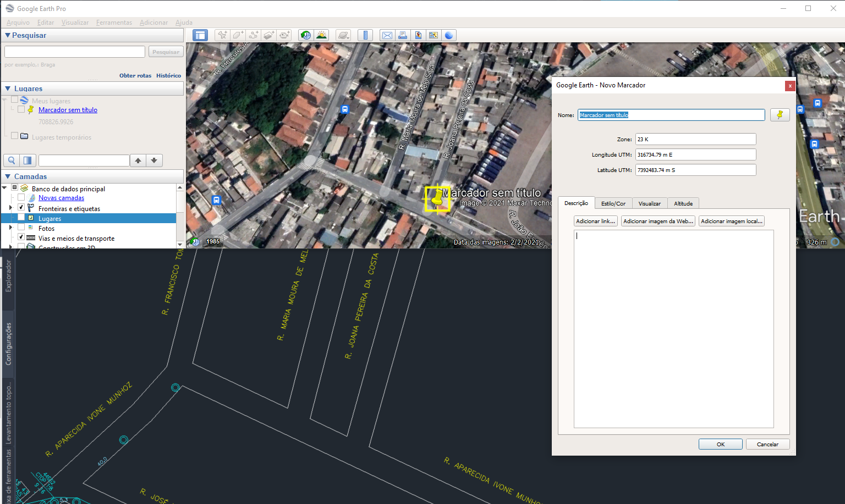845x504 pixels.
Task: Toggle the Meus lugares checkbox
Action: point(15,100)
